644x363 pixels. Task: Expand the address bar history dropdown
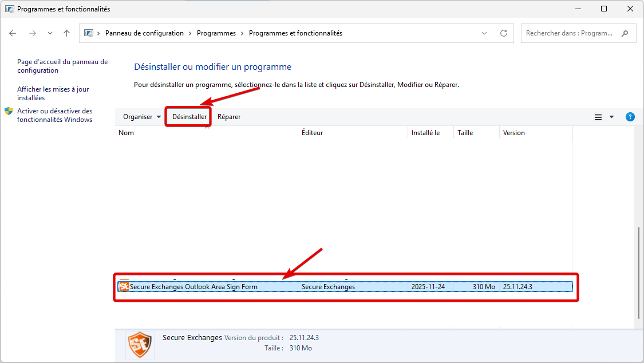pos(484,33)
